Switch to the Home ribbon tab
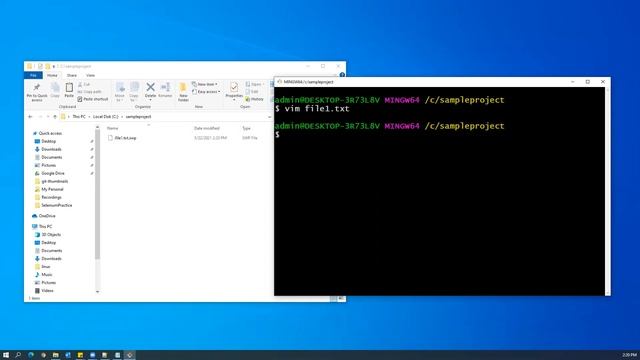 [52, 76]
